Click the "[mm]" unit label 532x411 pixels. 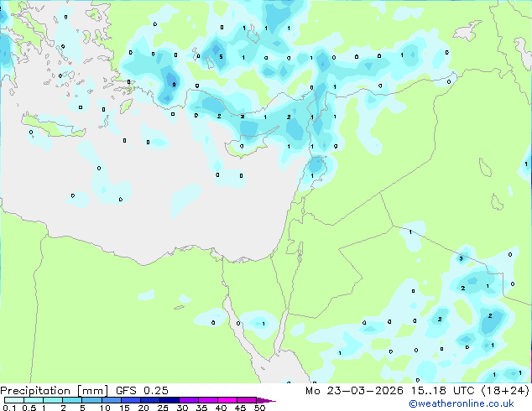point(92,391)
